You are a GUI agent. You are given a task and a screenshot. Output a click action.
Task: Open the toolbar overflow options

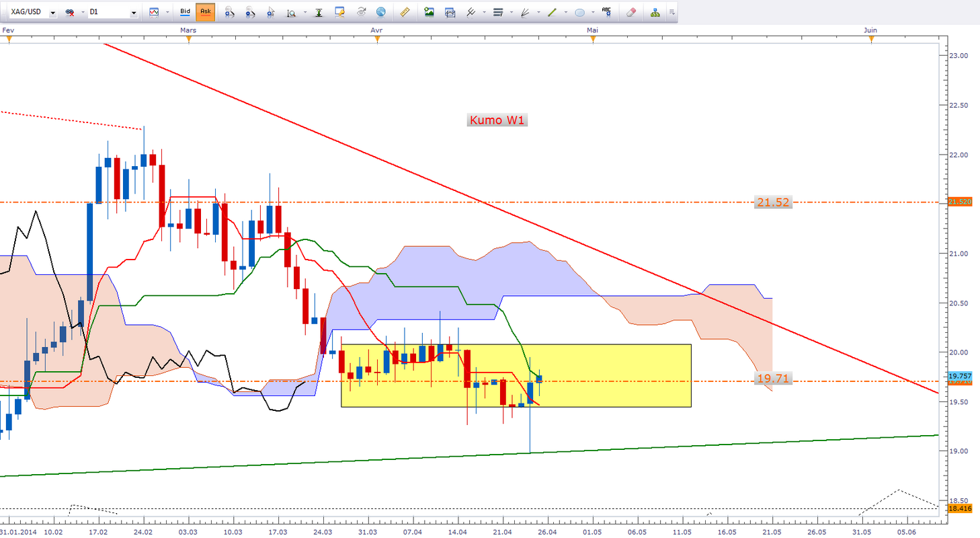[671, 13]
